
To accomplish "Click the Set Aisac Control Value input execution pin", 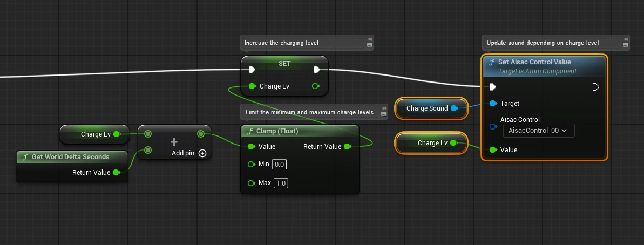I will (x=493, y=87).
